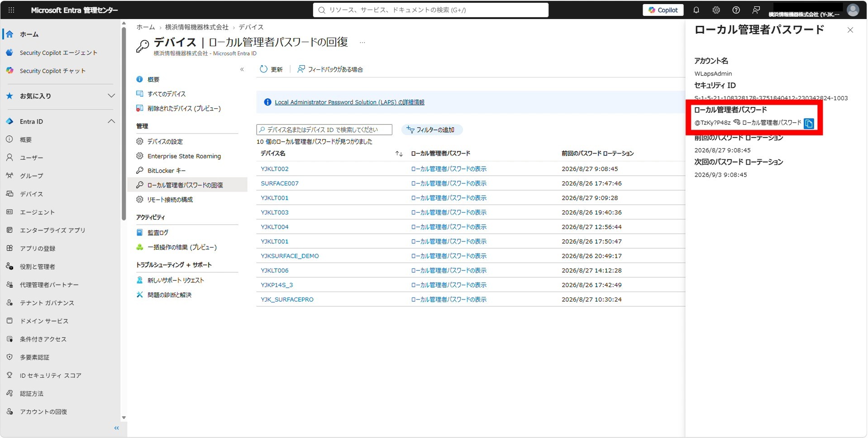868x438 pixels.
Task: Open device YJKLT002
Action: point(274,169)
